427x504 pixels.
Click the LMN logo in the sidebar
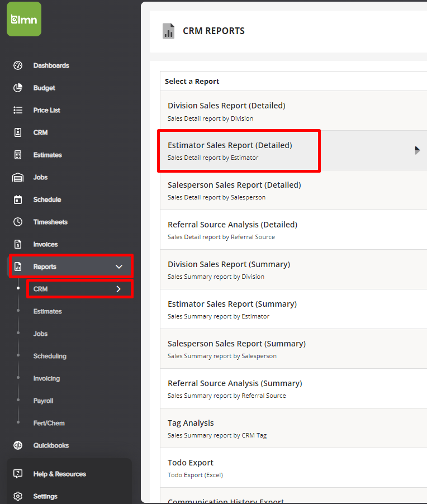pyautogui.click(x=24, y=19)
